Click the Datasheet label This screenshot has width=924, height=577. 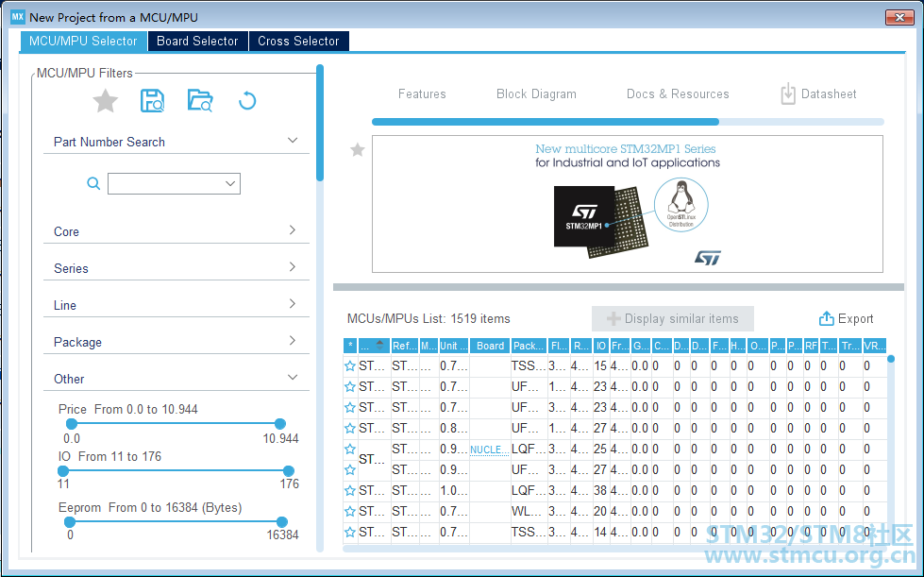coord(829,93)
